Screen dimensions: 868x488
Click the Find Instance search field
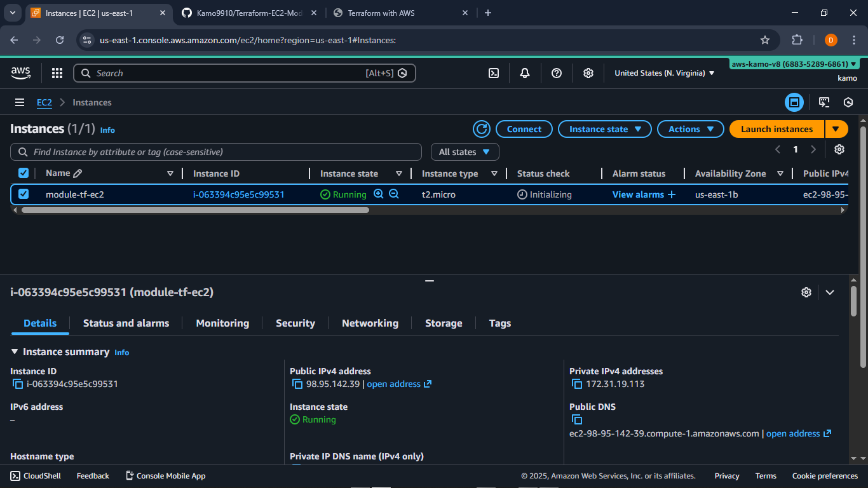(x=216, y=152)
